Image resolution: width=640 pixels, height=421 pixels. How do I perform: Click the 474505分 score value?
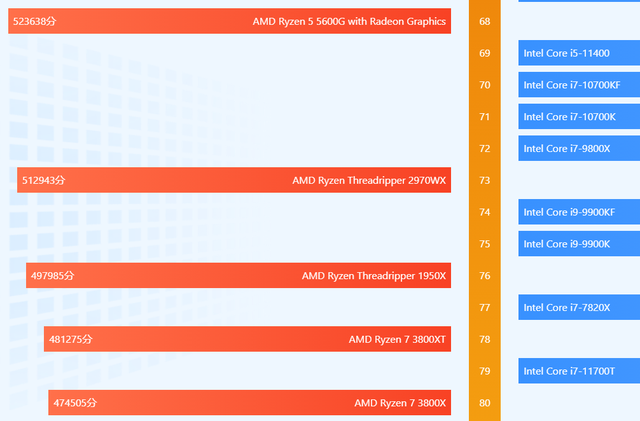[75, 403]
